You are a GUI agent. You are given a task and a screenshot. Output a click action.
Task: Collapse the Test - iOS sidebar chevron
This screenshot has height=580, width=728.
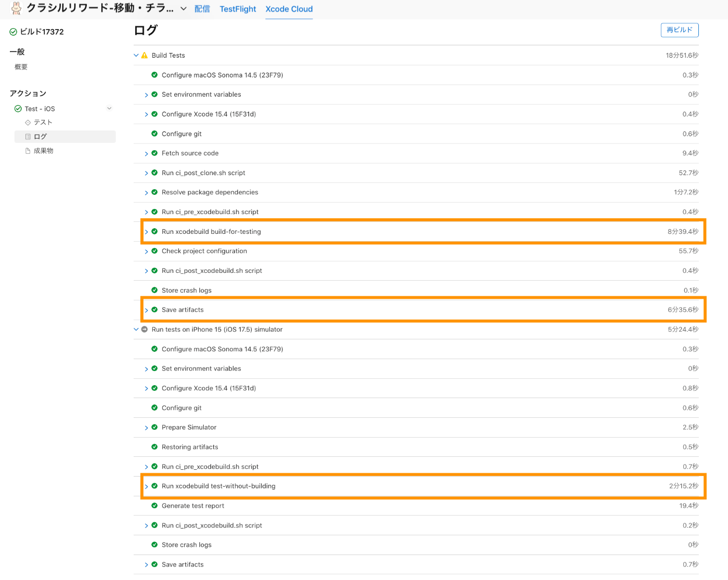click(109, 109)
